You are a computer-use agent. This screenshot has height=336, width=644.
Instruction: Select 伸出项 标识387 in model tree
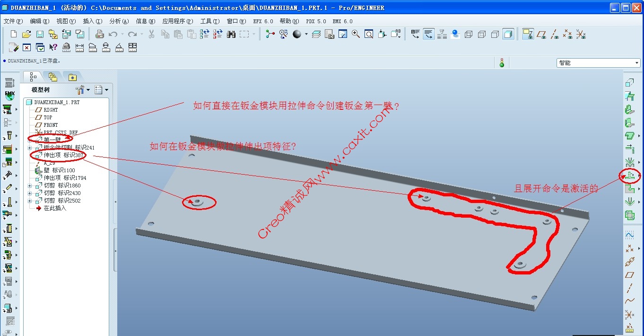pyautogui.click(x=63, y=155)
